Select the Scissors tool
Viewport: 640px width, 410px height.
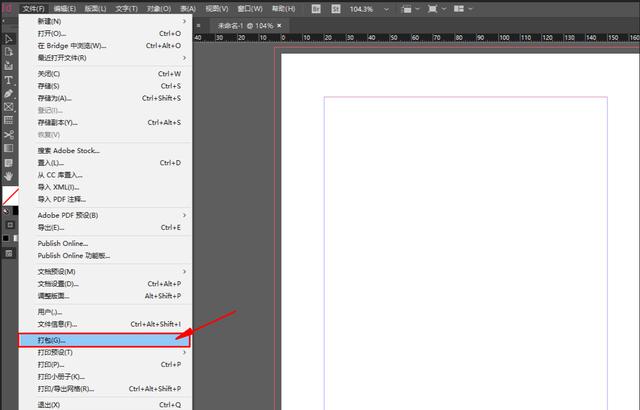9,135
